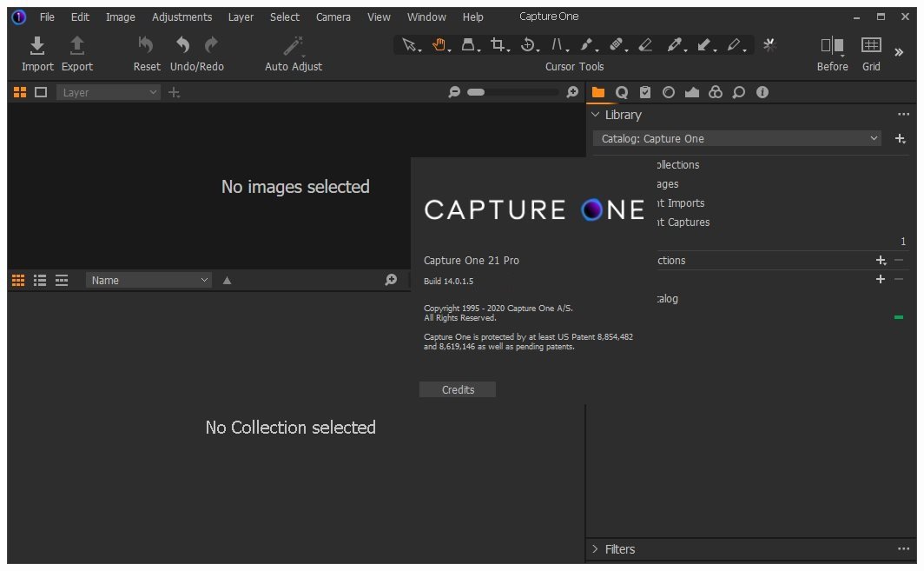Activate the Pan hand cursor tool

point(439,45)
